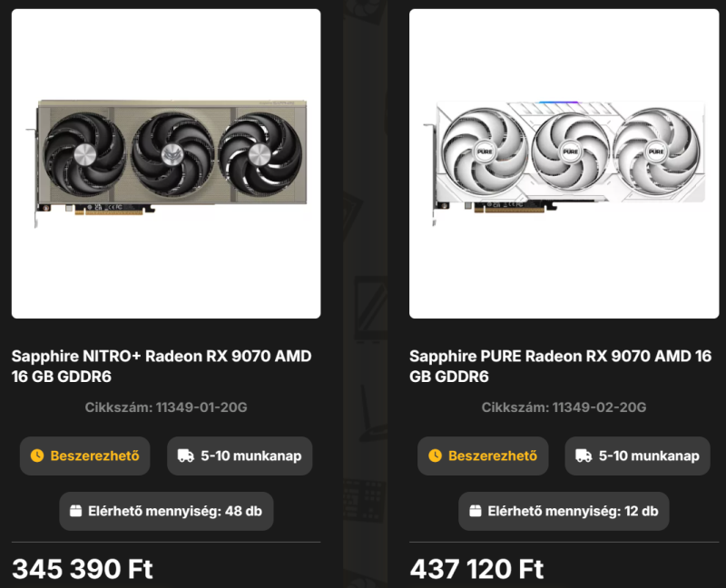This screenshot has width=726, height=588.
Task: Open the Sapphire PURE RX 9070 product image
Action: tap(564, 163)
